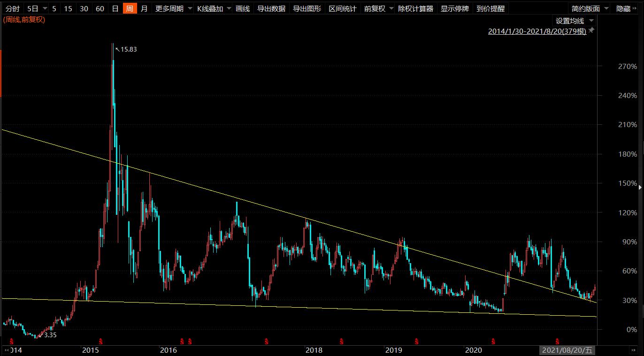Click the 2020 year label on the time axis
644x356 pixels.
click(x=473, y=350)
